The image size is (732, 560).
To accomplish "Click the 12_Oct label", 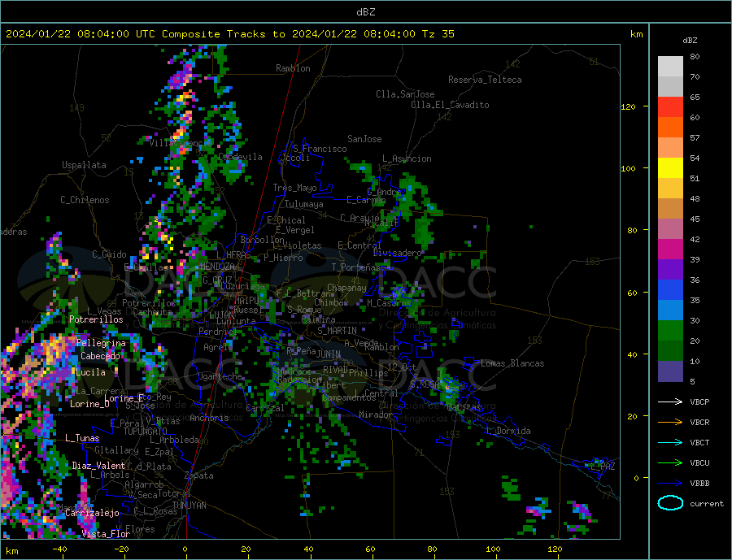I will (x=402, y=367).
